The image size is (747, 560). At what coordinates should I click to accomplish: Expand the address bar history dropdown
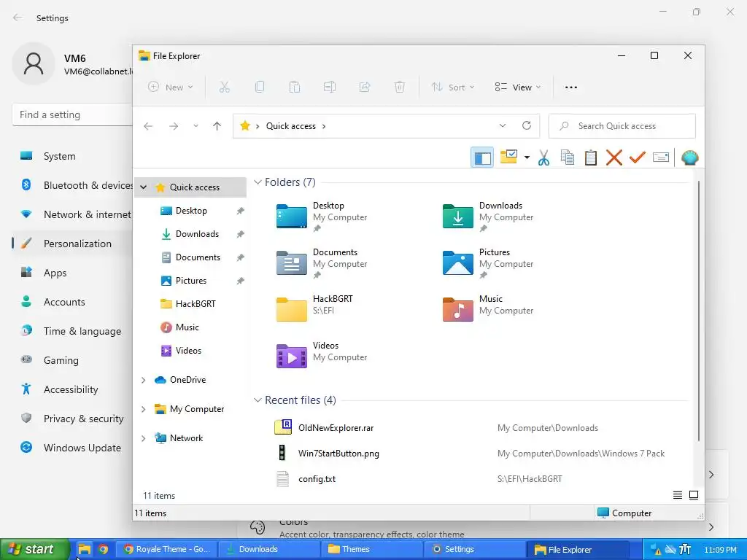coord(502,125)
